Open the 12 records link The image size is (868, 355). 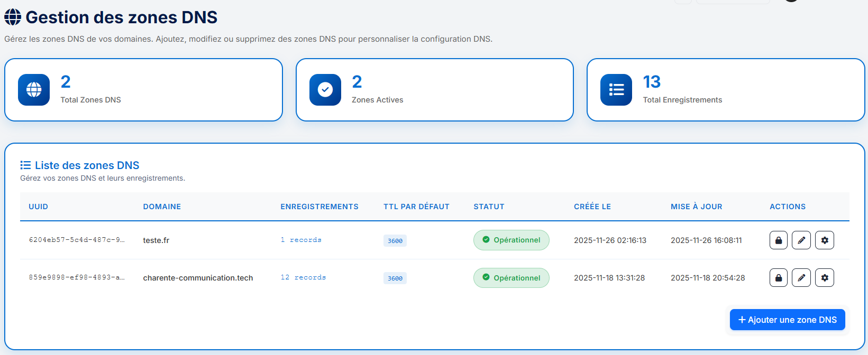[x=303, y=277]
